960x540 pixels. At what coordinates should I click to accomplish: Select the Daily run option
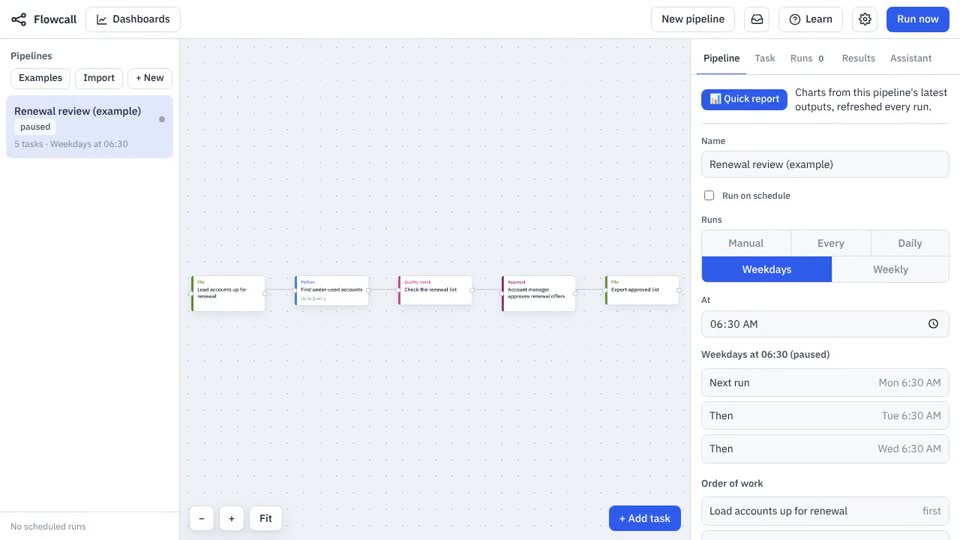[910, 243]
